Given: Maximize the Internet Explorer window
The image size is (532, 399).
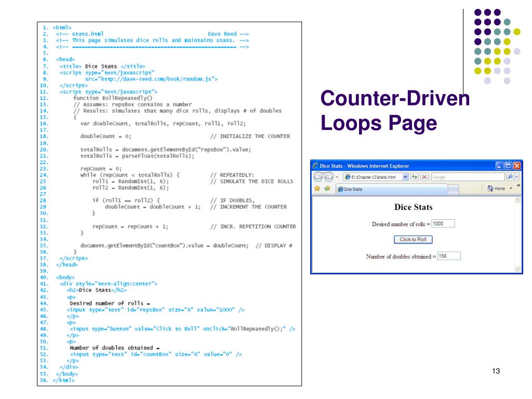Looking at the screenshot, I should tap(508, 166).
